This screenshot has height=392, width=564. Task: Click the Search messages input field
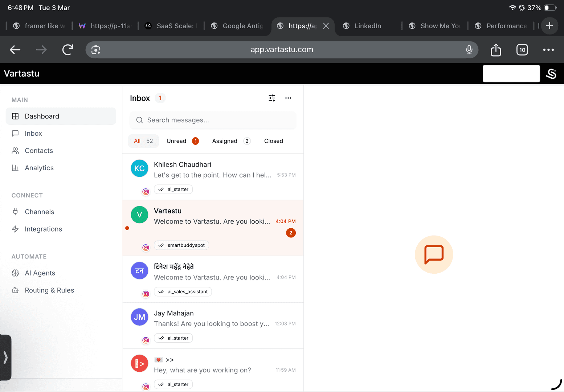tap(213, 120)
